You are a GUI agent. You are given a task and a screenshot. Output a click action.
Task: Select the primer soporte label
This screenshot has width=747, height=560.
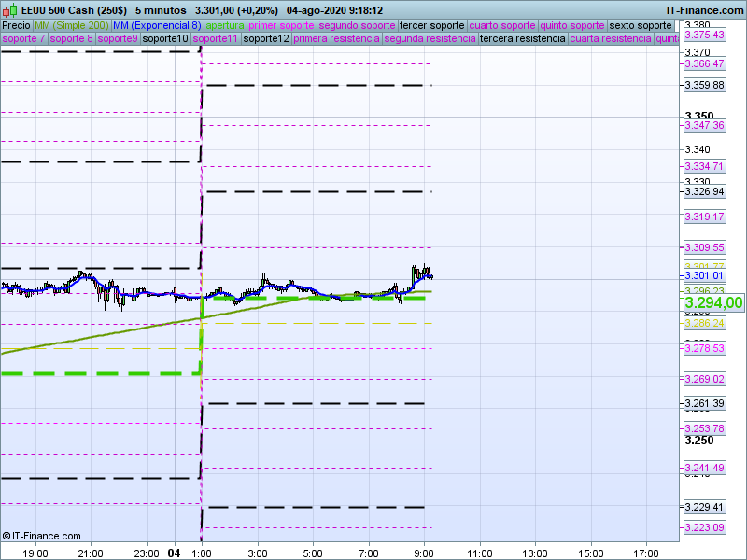pyautogui.click(x=282, y=25)
